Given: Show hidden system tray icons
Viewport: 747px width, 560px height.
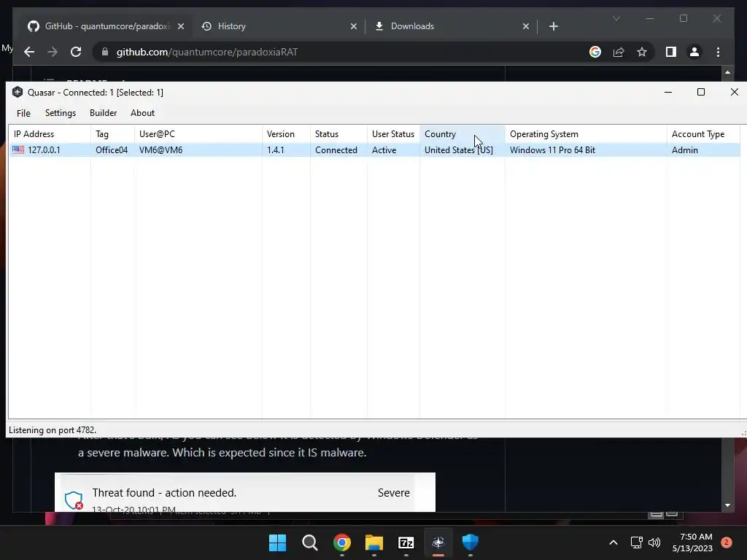Looking at the screenshot, I should pyautogui.click(x=614, y=542).
